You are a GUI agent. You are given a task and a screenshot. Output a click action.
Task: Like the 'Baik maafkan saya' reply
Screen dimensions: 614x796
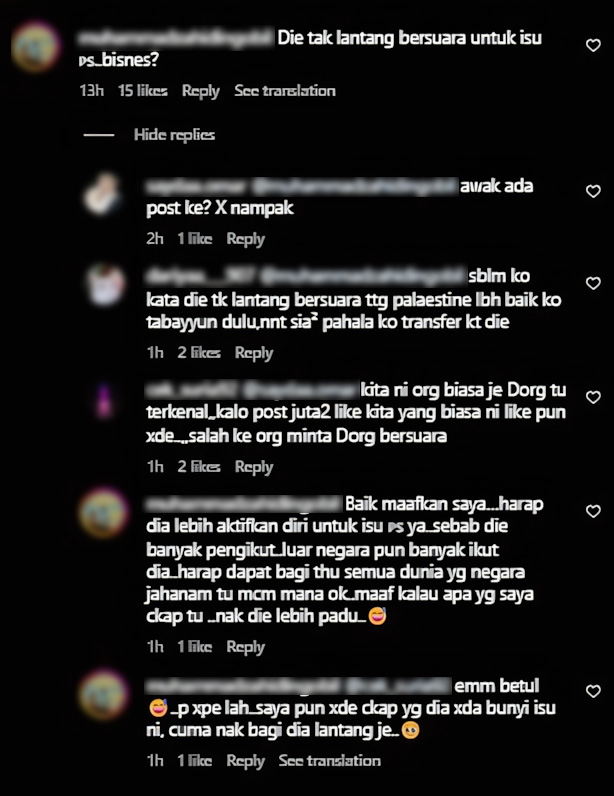[593, 511]
